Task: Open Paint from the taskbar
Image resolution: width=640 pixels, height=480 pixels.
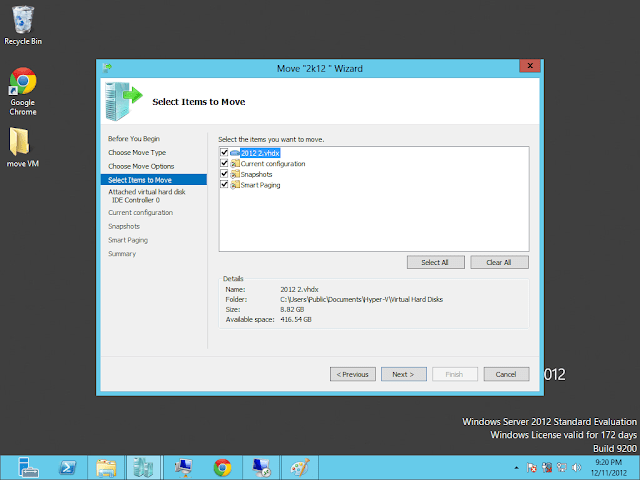Action: 299,466
